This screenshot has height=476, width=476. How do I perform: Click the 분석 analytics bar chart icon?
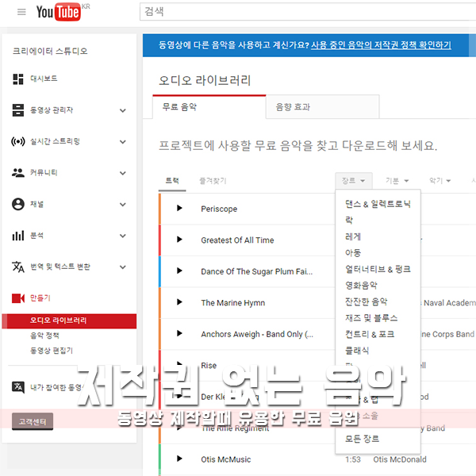click(18, 236)
